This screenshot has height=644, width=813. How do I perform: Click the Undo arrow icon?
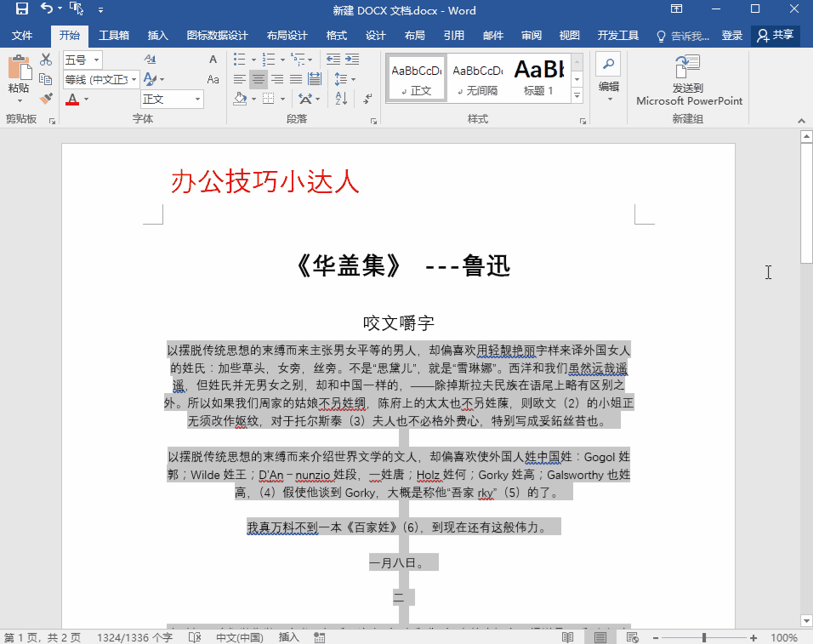tap(47, 9)
